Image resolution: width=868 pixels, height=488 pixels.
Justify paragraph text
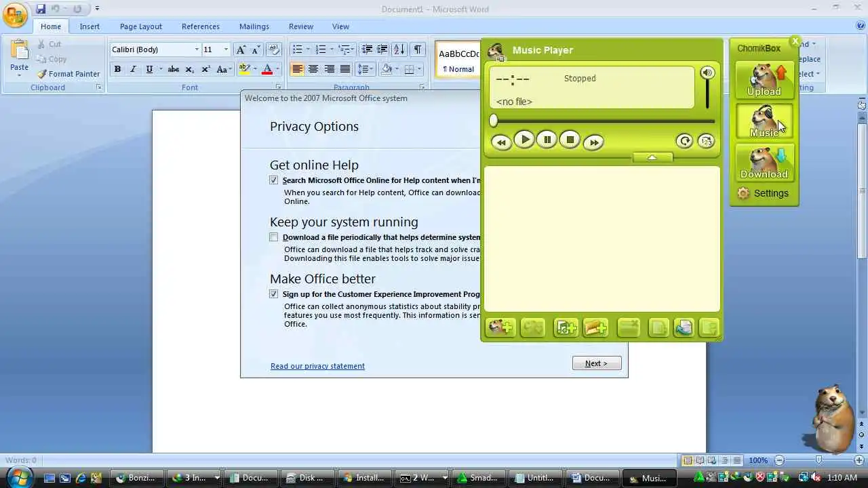click(x=345, y=69)
